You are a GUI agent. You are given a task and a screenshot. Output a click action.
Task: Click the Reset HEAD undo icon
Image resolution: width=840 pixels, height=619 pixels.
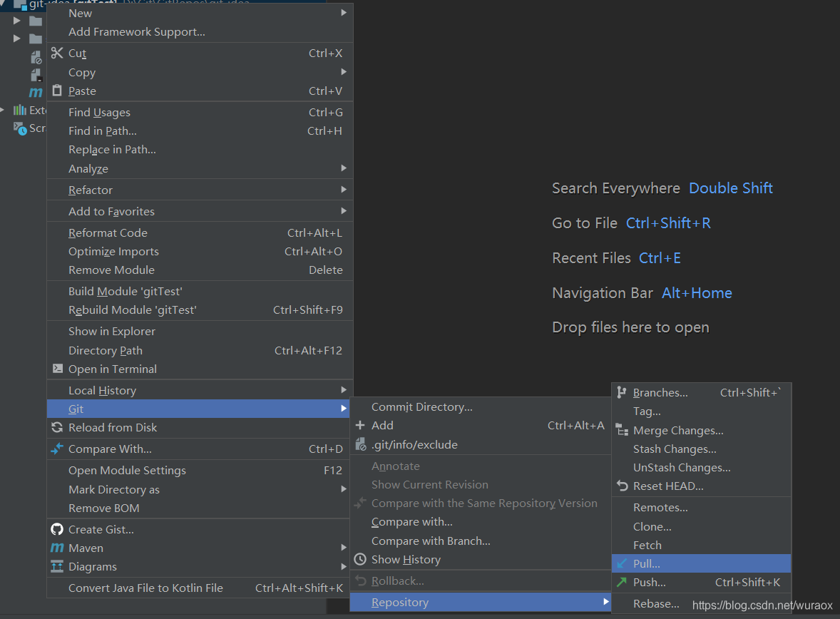tap(622, 486)
